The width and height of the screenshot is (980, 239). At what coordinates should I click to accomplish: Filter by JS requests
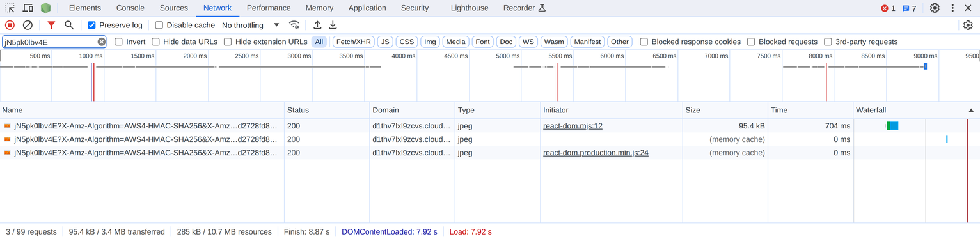[x=385, y=42]
